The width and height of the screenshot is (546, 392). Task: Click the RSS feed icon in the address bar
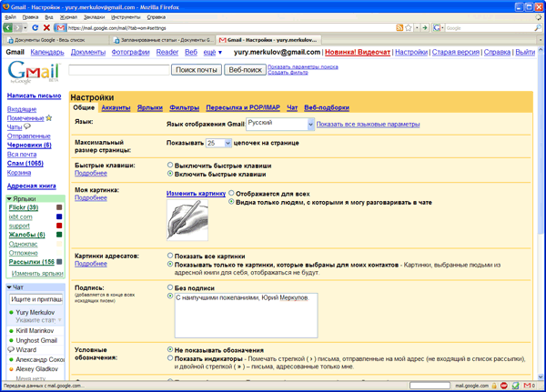click(399, 28)
